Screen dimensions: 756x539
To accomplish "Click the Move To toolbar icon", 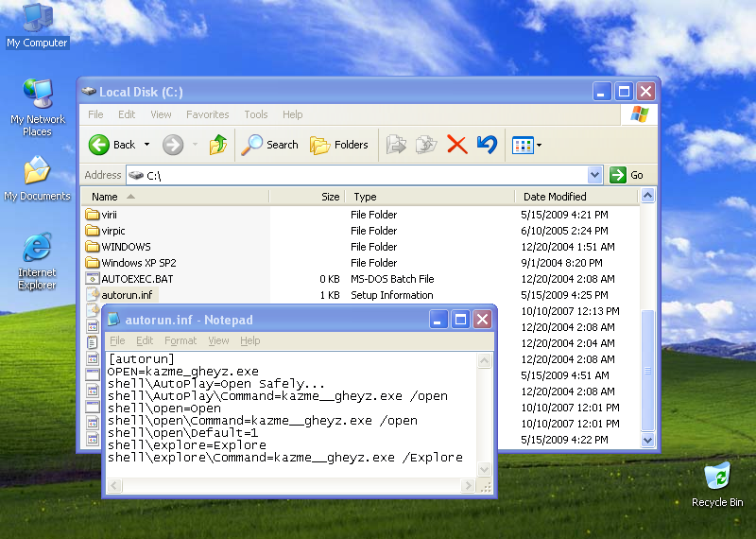I will click(x=396, y=145).
